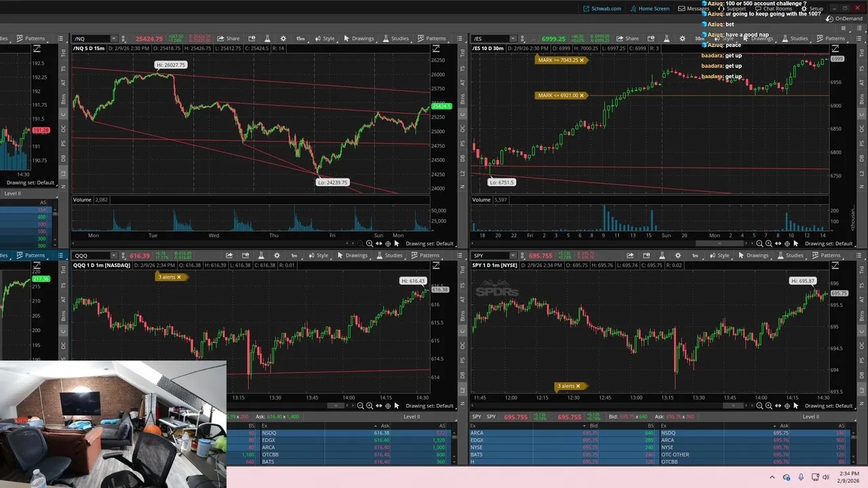Click the horizontal pan arrows under /NQ chart
The height and width of the screenshot is (488, 868).
(x=378, y=243)
